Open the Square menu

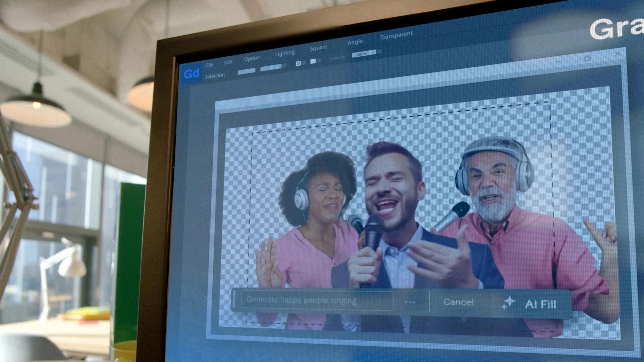point(318,48)
